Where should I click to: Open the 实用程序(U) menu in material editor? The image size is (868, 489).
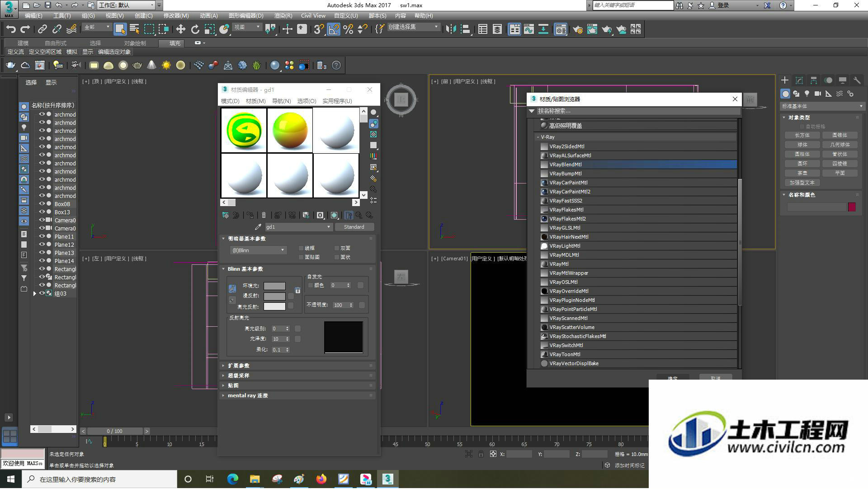coord(337,101)
